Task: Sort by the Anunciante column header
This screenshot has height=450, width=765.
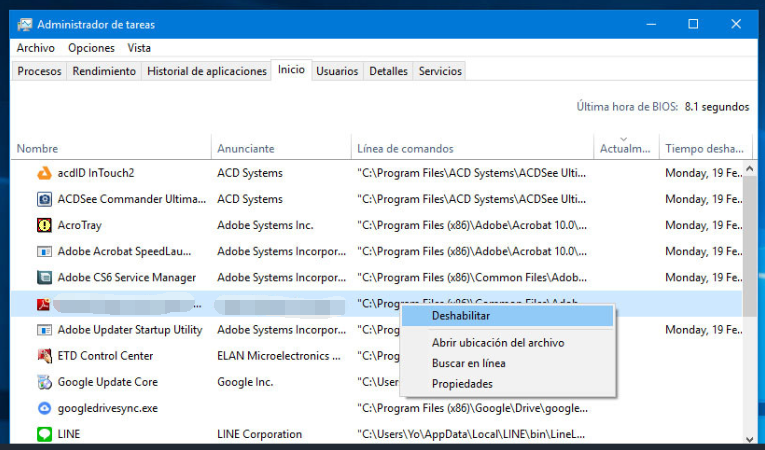Action: coord(281,148)
